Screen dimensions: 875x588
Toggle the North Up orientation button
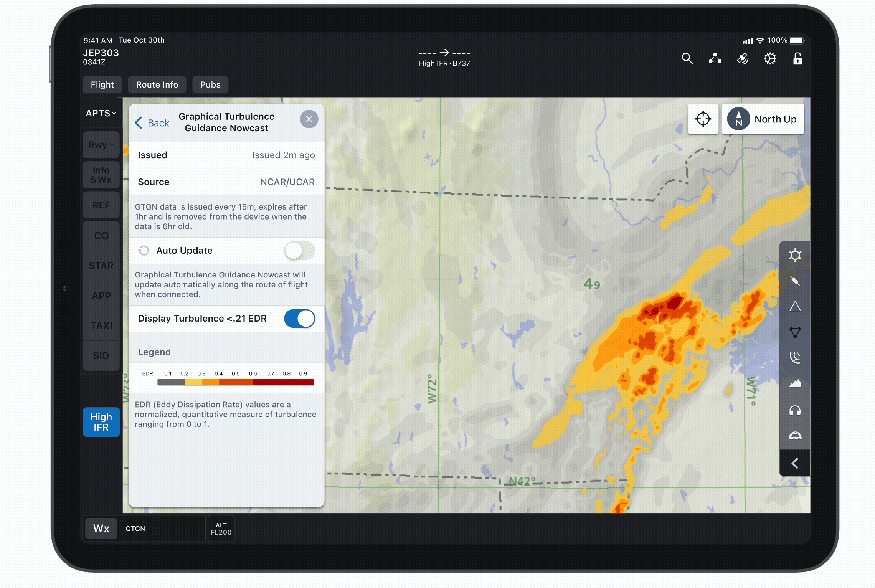pyautogui.click(x=763, y=119)
